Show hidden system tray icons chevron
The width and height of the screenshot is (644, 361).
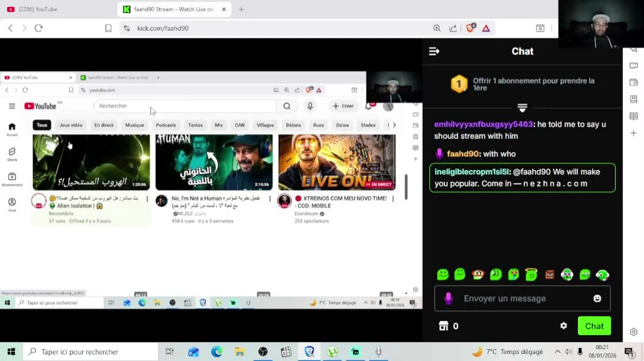(557, 352)
